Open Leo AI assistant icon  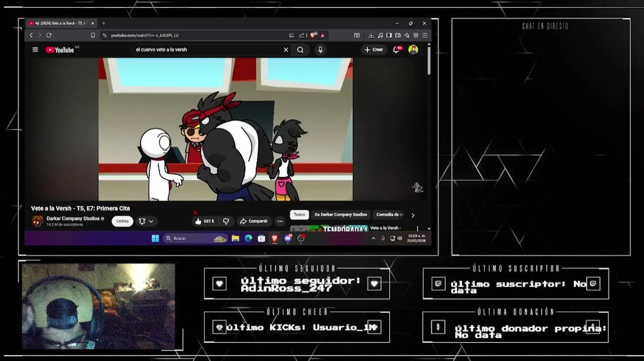coord(407,35)
